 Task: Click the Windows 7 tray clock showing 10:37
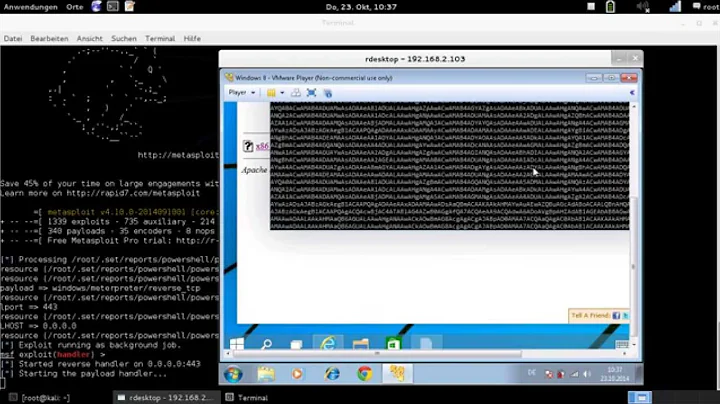pos(614,374)
